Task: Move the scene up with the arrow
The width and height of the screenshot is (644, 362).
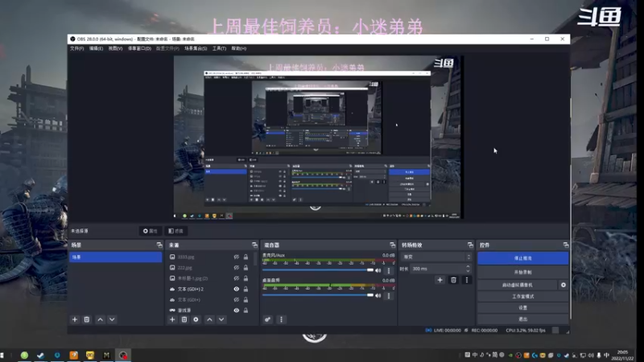Action: pyautogui.click(x=100, y=319)
